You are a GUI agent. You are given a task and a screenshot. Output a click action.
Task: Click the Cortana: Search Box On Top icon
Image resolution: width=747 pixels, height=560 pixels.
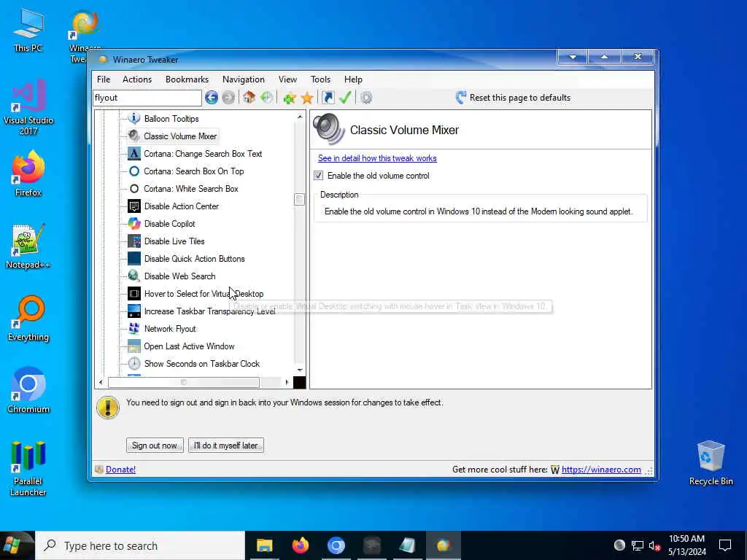point(134,171)
